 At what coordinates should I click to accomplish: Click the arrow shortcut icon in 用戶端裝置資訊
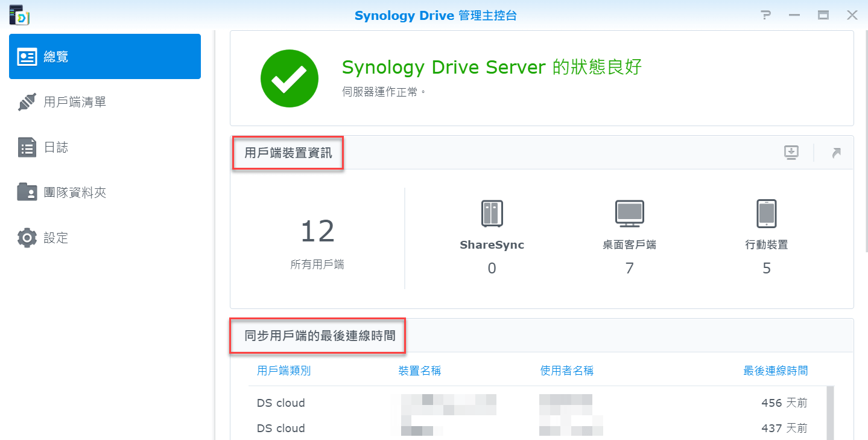pyautogui.click(x=836, y=153)
